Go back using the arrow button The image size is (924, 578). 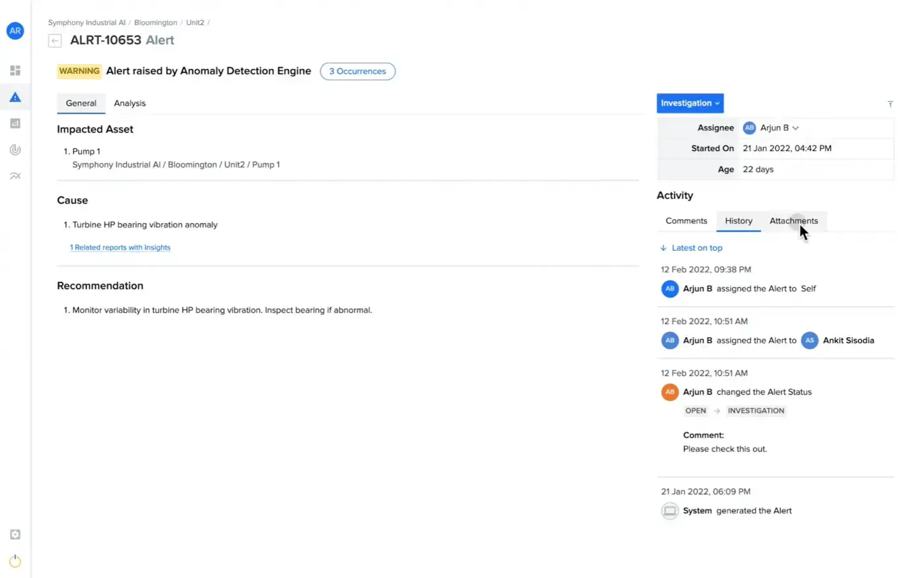55,41
